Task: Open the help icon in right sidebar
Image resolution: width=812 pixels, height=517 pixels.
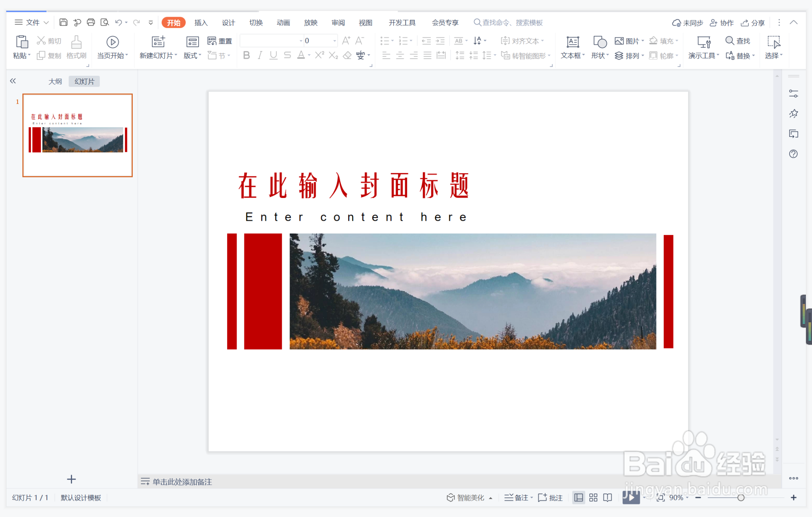Action: (793, 154)
